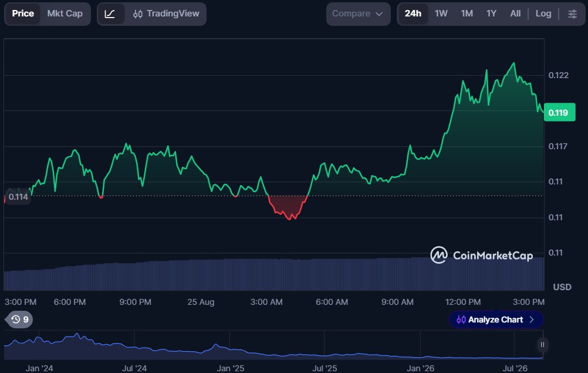
Task: Switch to the Price tab
Action: click(x=23, y=14)
